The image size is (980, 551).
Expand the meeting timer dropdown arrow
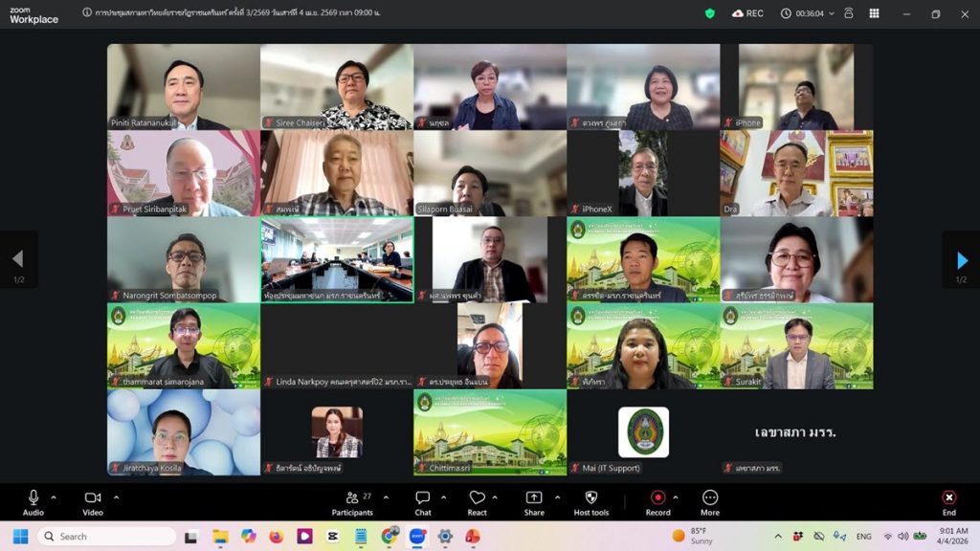point(832,13)
